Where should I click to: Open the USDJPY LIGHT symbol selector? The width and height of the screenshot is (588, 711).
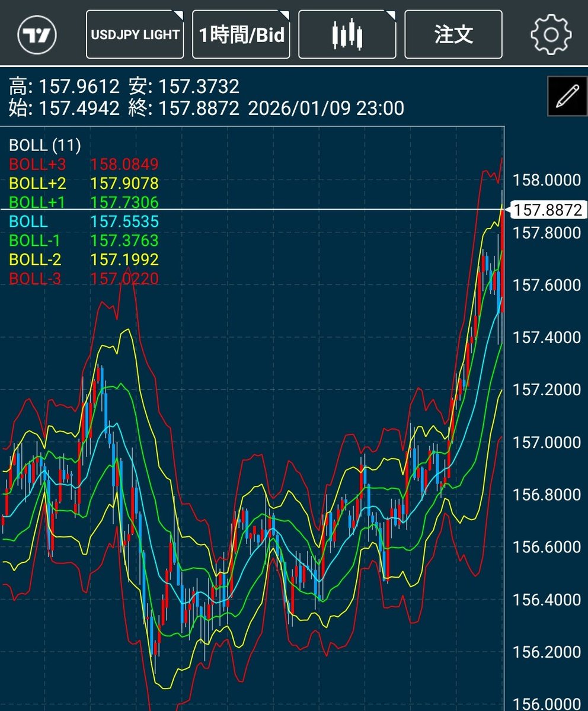(135, 34)
